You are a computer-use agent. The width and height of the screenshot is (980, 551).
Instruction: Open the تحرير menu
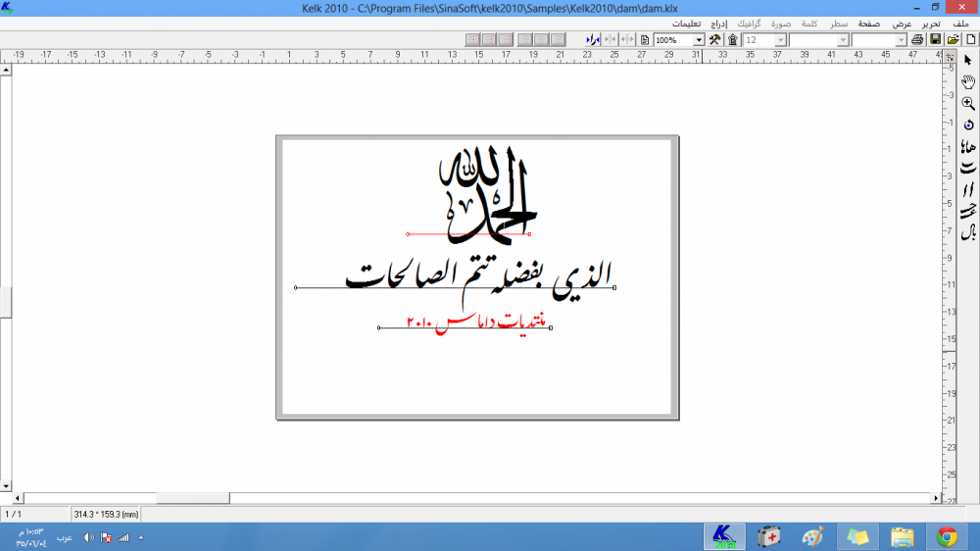click(x=931, y=24)
